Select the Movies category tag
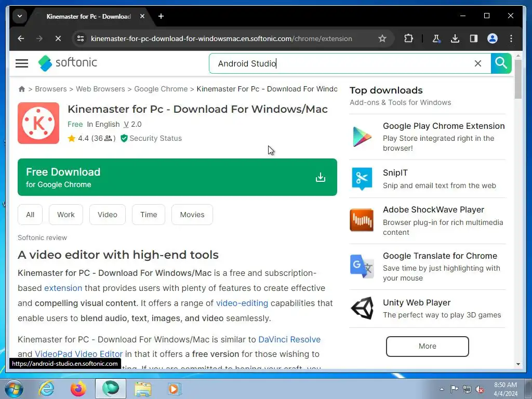532x399 pixels. pyautogui.click(x=192, y=215)
